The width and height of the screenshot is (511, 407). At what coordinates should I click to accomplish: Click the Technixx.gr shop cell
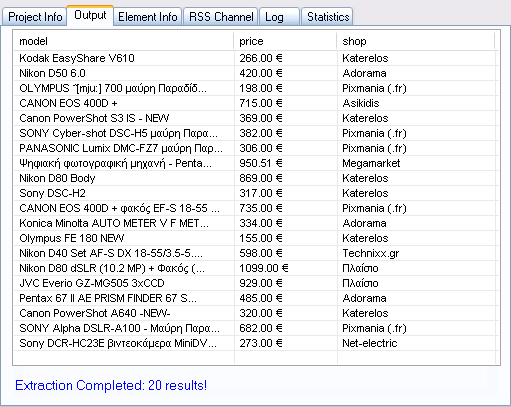[416, 253]
